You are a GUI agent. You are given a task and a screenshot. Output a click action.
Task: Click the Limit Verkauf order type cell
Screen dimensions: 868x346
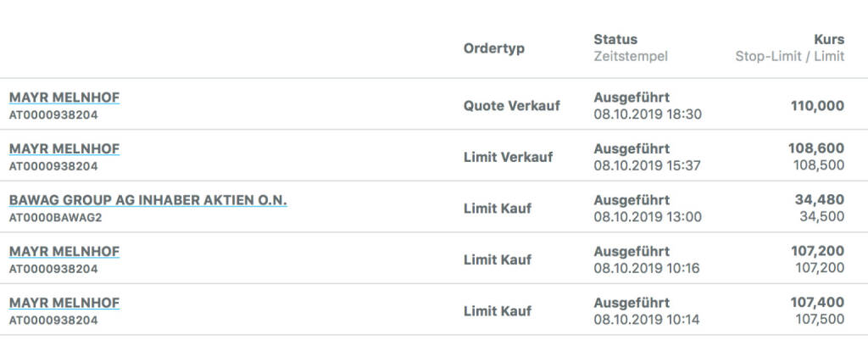pyautogui.click(x=509, y=157)
